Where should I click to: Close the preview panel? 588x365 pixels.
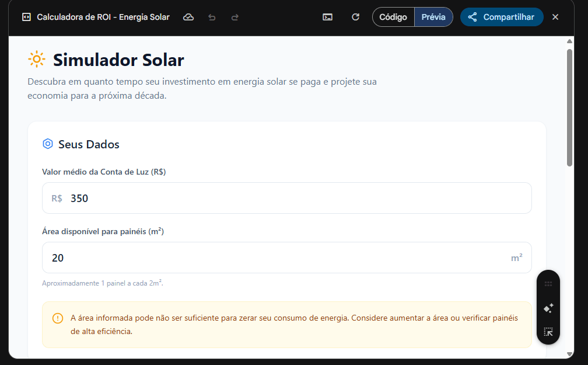coord(555,17)
